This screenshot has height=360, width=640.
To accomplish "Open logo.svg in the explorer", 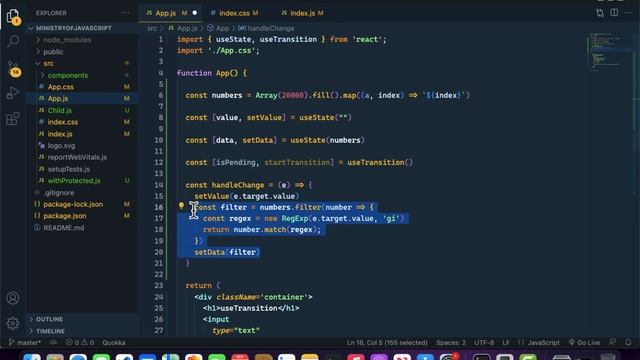I will [x=61, y=145].
